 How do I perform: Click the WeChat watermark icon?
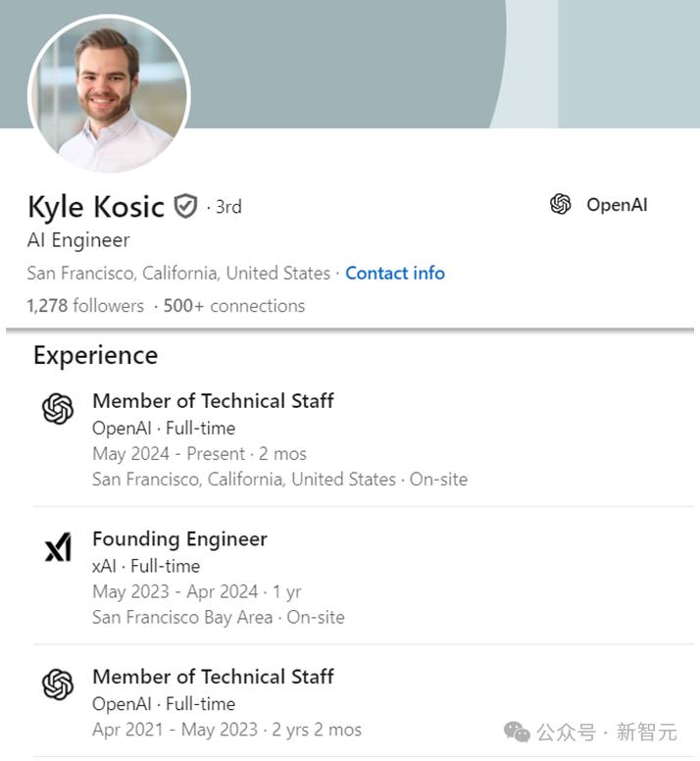tap(517, 731)
